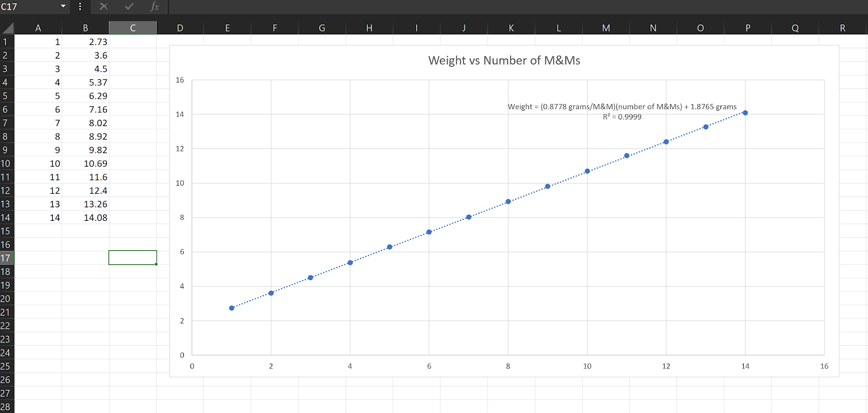Select chart title Weight vs Number of M&Ms
The image size is (868, 413).
(x=504, y=60)
